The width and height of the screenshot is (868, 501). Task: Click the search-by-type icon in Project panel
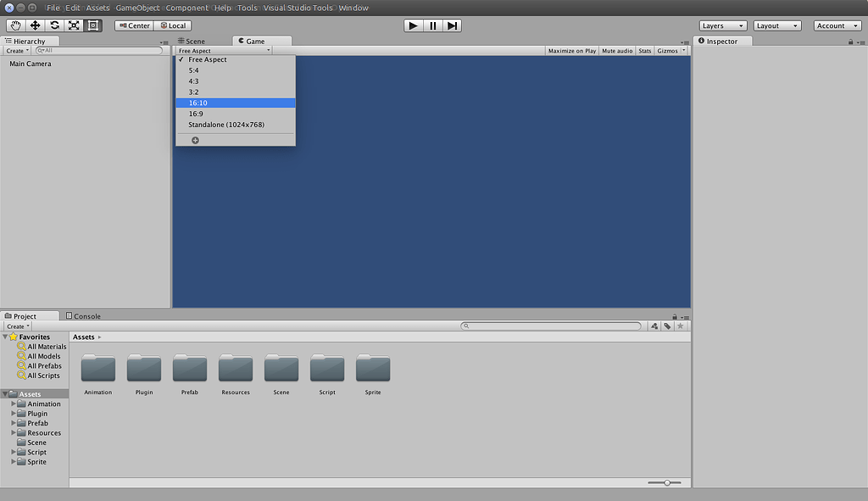(654, 326)
